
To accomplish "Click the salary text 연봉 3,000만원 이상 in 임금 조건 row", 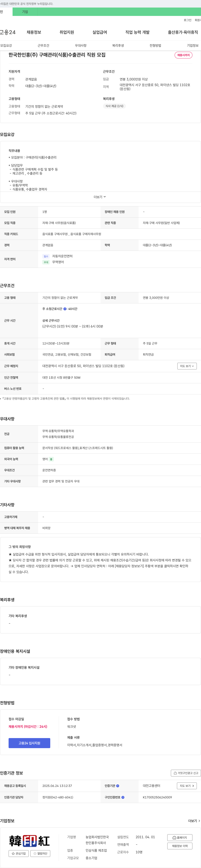I will [x=156, y=298].
